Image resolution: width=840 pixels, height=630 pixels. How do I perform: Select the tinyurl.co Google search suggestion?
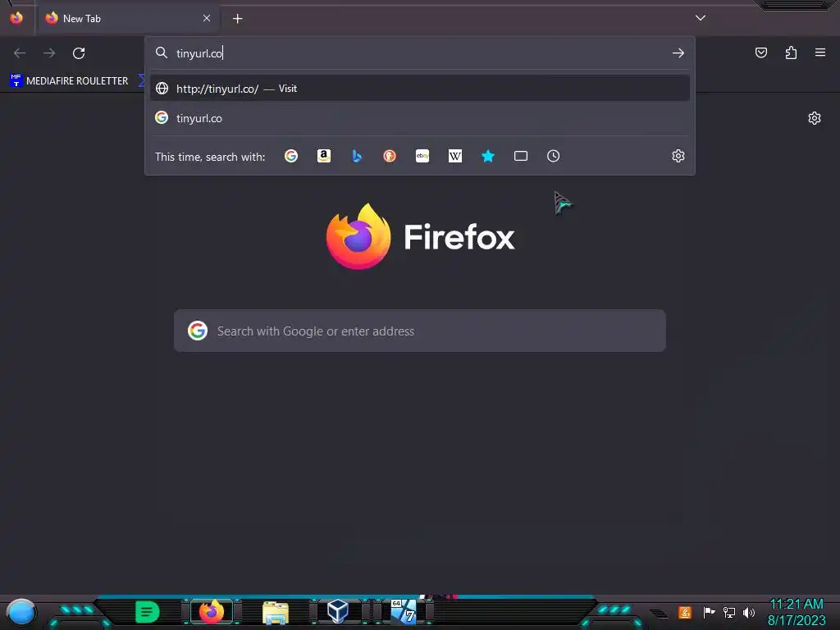420,118
